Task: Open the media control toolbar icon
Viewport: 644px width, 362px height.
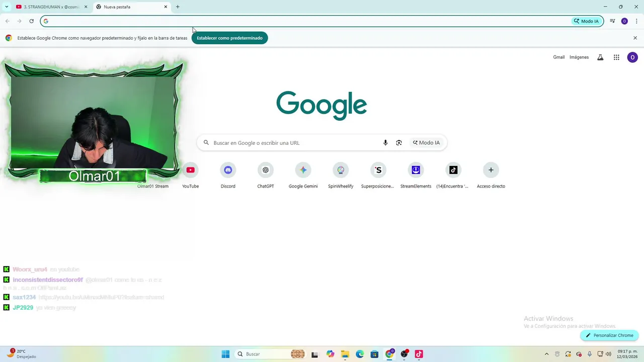Action: tap(612, 21)
